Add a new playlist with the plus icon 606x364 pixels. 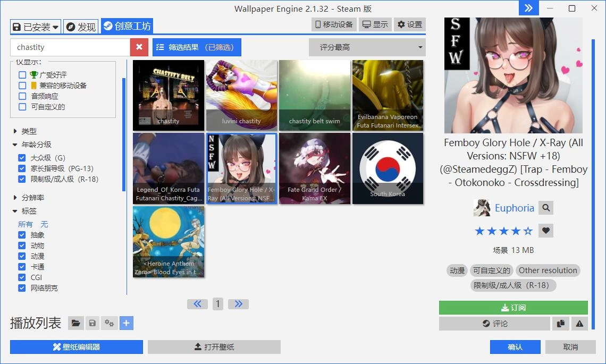127,323
